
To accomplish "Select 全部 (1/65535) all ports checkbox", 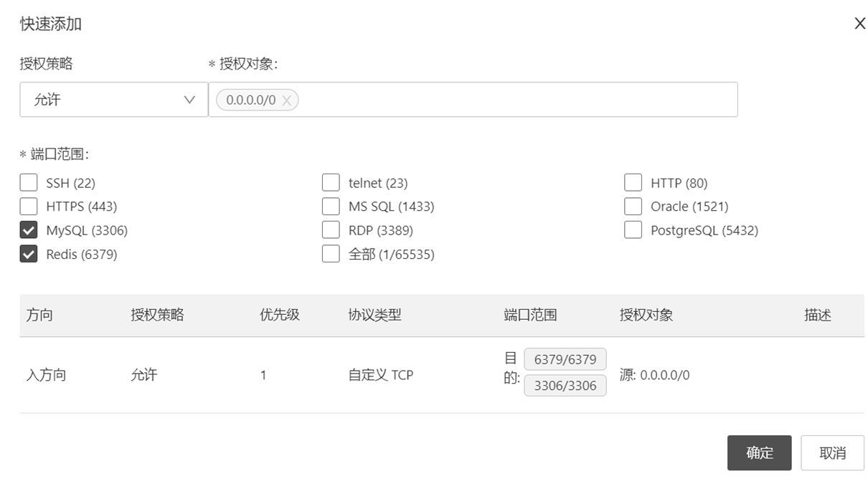I will (331, 254).
